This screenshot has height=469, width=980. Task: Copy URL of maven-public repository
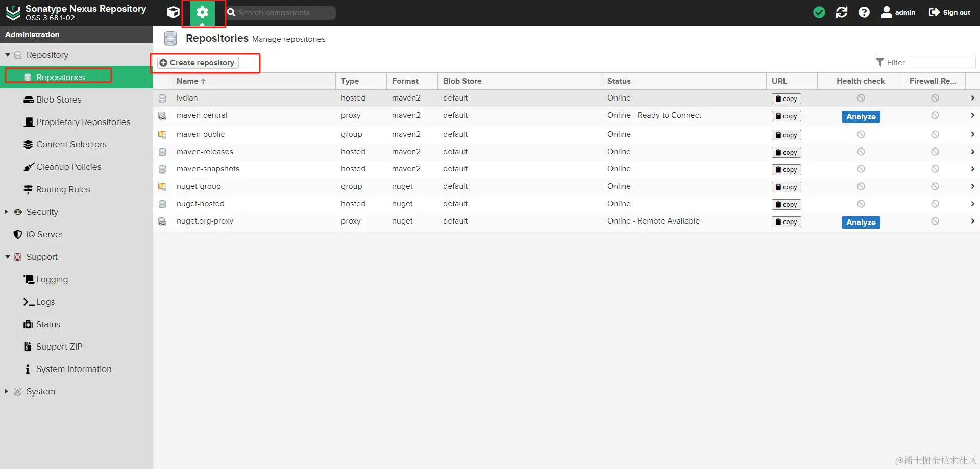tap(786, 135)
